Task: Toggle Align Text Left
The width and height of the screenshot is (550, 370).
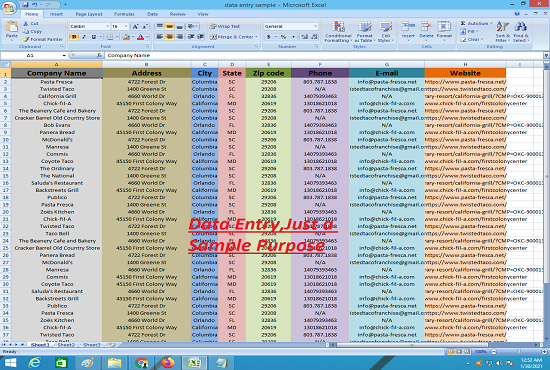Action: click(160, 37)
